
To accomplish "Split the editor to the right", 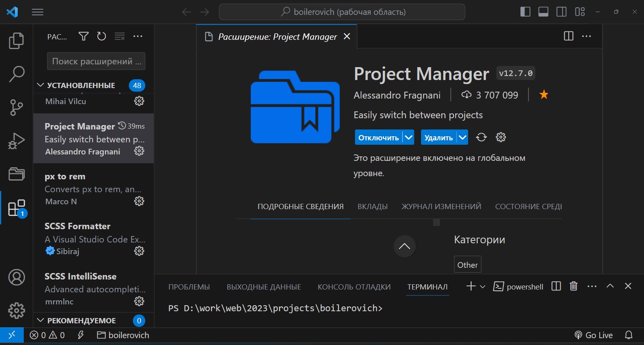I will (569, 36).
